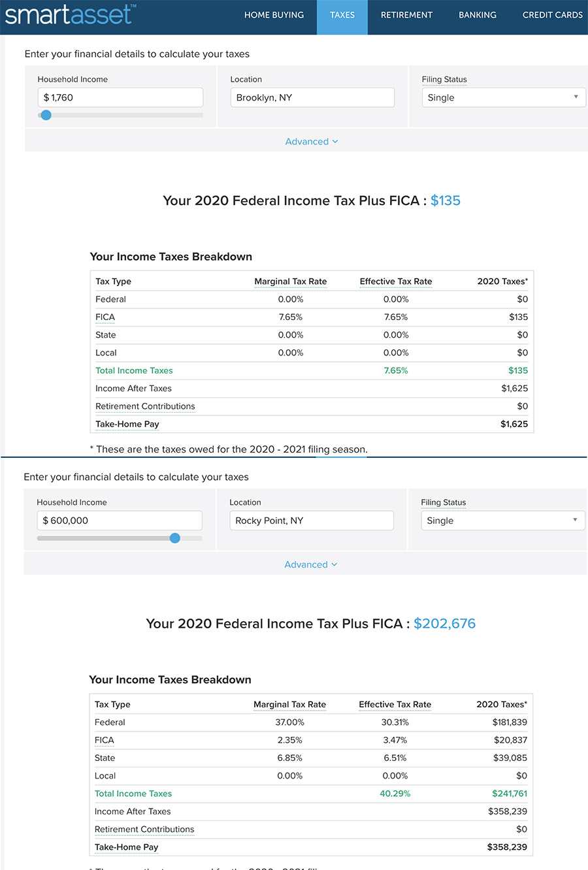Click Marginal Tax Rate header in second table
588x870 pixels.
pos(289,704)
